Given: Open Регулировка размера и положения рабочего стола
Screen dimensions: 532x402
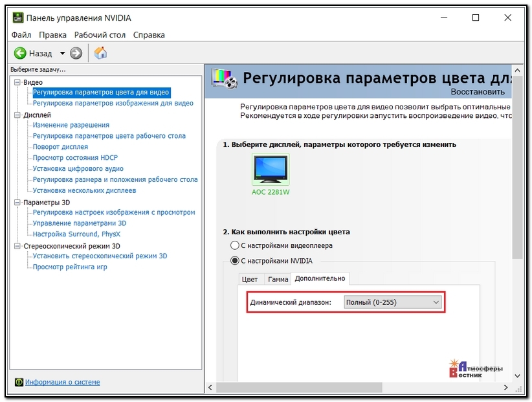Looking at the screenshot, I should pyautogui.click(x=115, y=179).
